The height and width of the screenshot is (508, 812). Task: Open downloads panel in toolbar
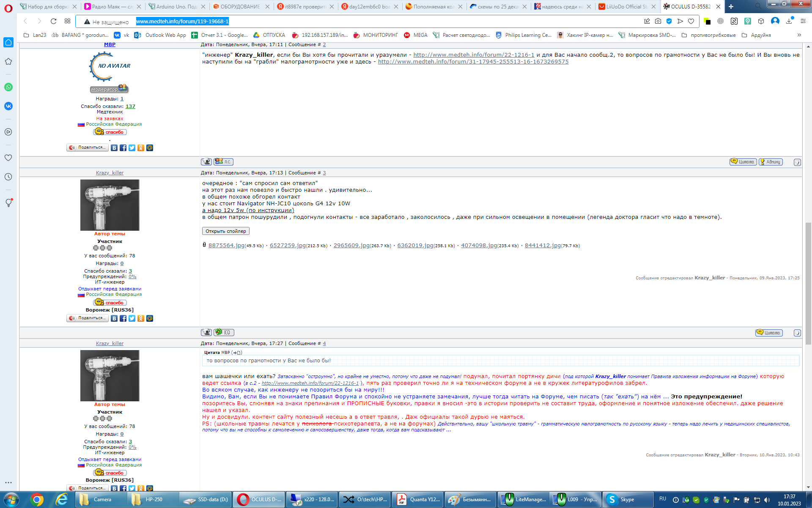pos(789,21)
